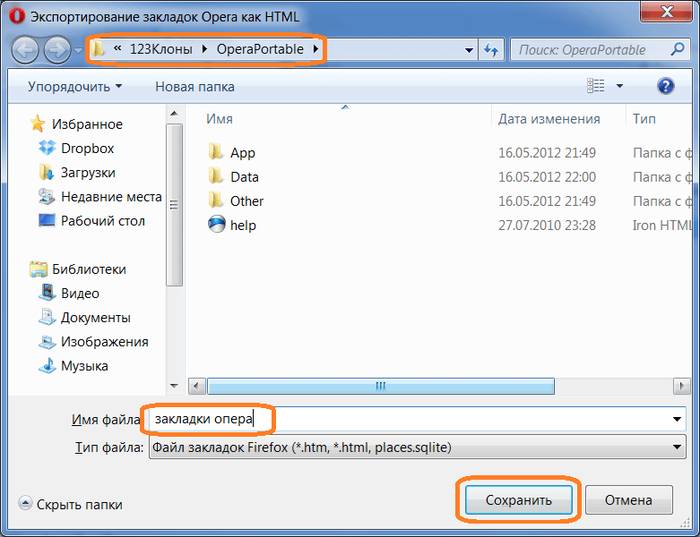The width and height of the screenshot is (700, 537).
Task: Open the Видео library
Action: click(80, 293)
